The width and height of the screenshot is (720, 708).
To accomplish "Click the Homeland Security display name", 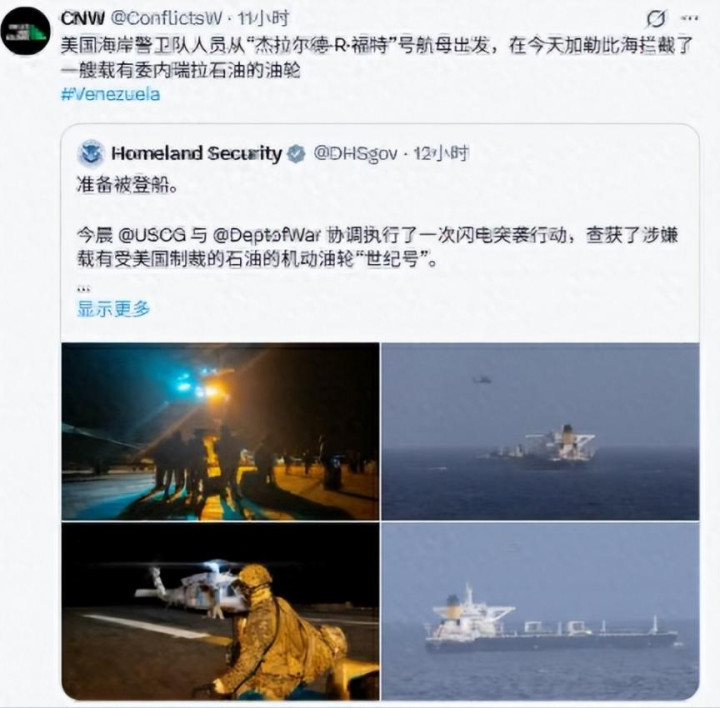I will tap(197, 153).
